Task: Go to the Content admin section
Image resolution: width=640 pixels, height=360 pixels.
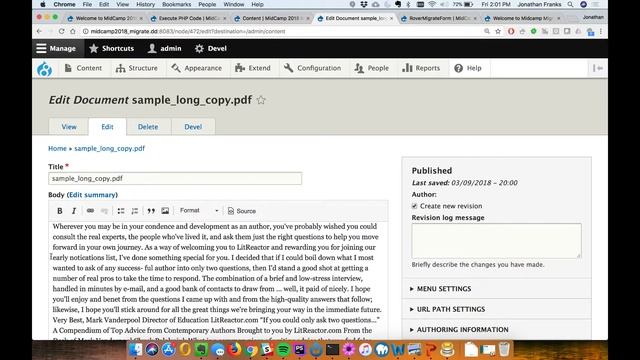Action: 83,68
